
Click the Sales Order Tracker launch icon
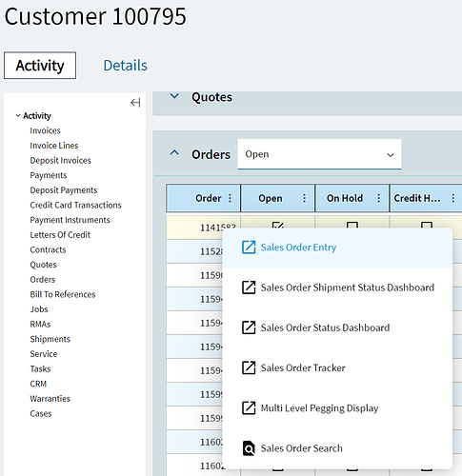click(249, 367)
